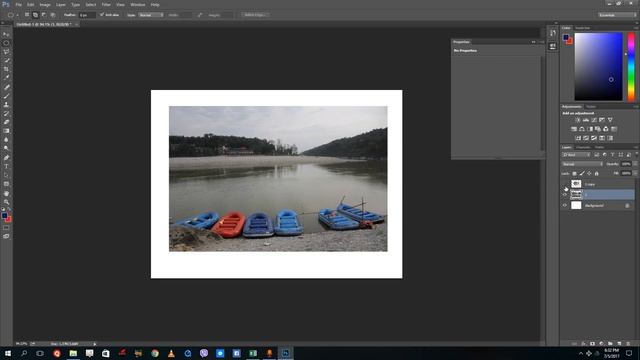The height and width of the screenshot is (360, 640).
Task: Click the Vibrance adjustment icon
Action: tap(610, 120)
